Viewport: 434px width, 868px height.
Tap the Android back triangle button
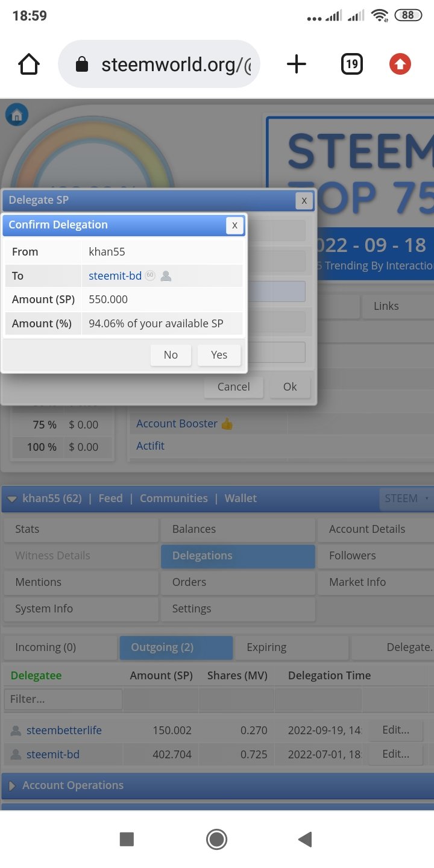(x=305, y=839)
